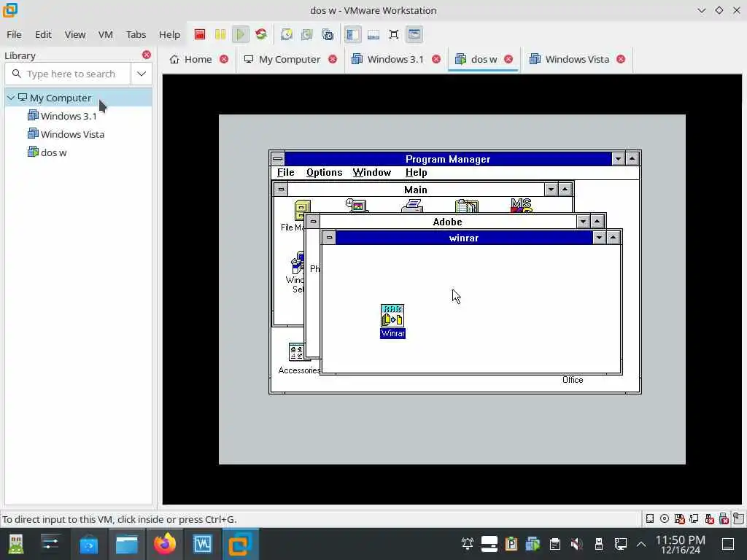
Task: Expand the hidden system tray icons arrow
Action: [x=641, y=544]
